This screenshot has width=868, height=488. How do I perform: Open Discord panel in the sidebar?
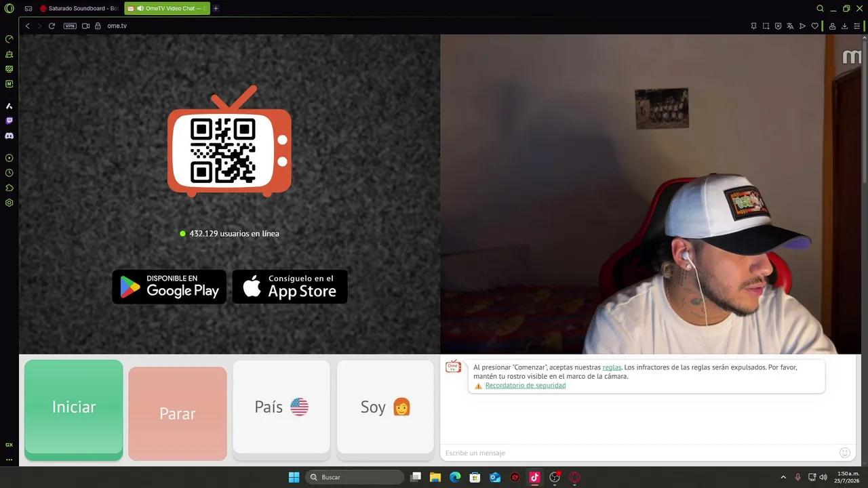[9, 136]
